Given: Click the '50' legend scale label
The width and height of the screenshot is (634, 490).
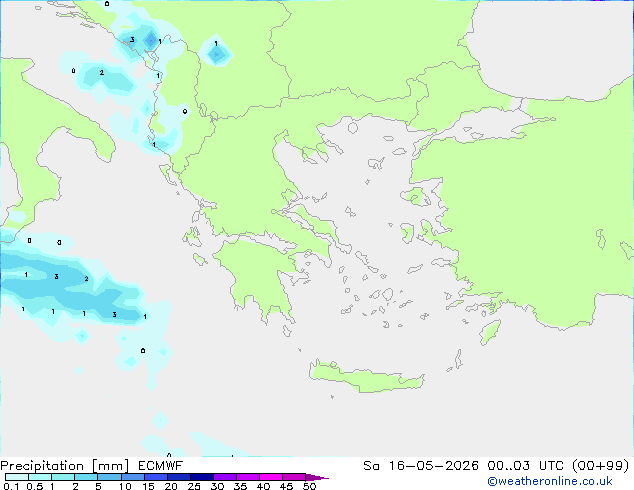Looking at the screenshot, I should [x=310, y=486].
